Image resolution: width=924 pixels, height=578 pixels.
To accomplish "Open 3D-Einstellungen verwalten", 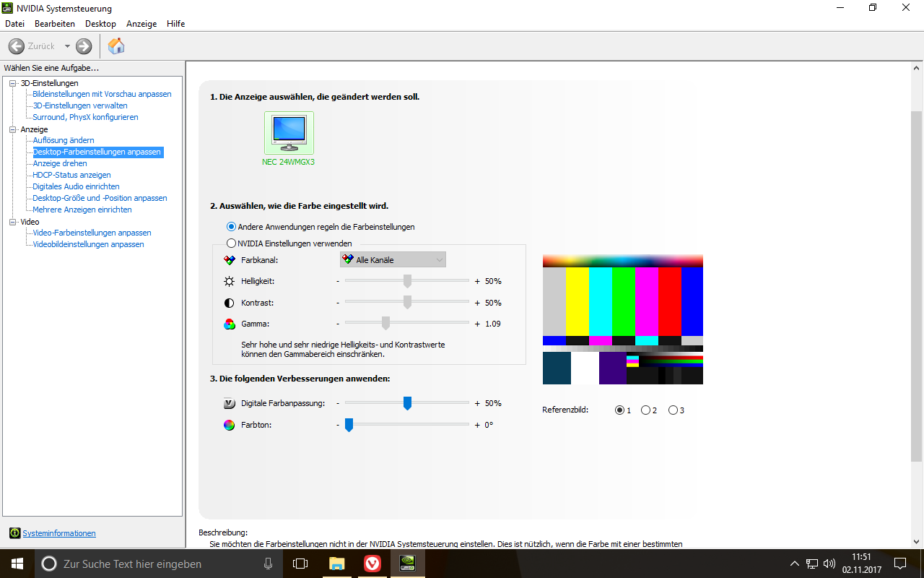I will (80, 105).
